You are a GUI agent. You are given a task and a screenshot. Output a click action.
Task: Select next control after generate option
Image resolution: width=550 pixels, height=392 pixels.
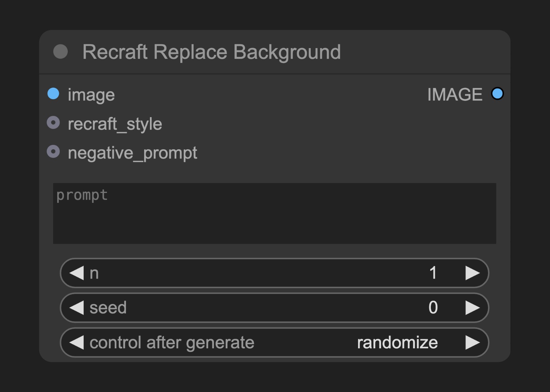click(x=472, y=343)
